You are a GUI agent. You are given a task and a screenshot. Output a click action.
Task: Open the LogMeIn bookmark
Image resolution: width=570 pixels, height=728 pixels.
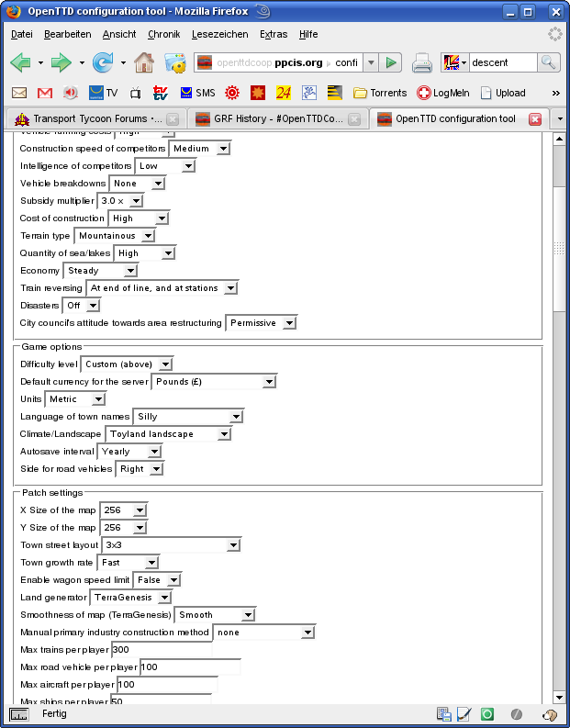442,93
